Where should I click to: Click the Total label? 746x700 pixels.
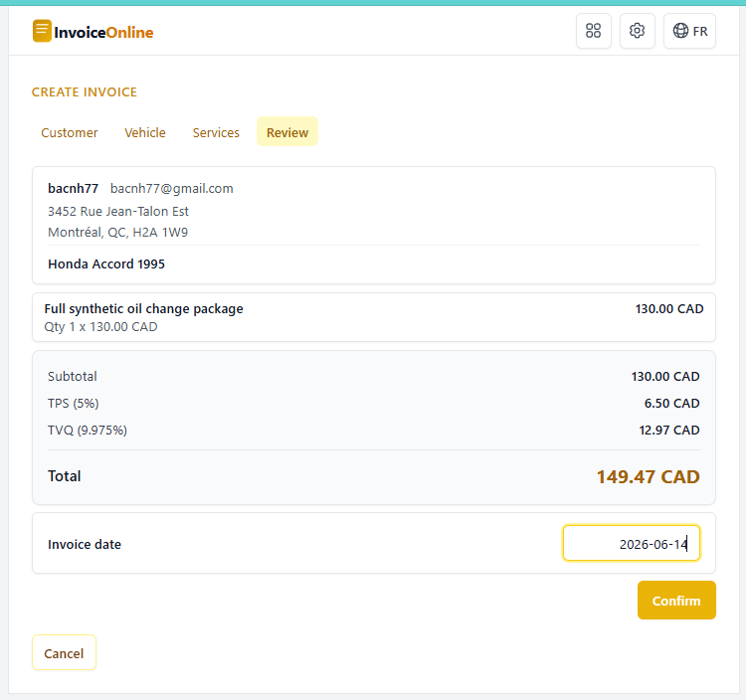[65, 476]
